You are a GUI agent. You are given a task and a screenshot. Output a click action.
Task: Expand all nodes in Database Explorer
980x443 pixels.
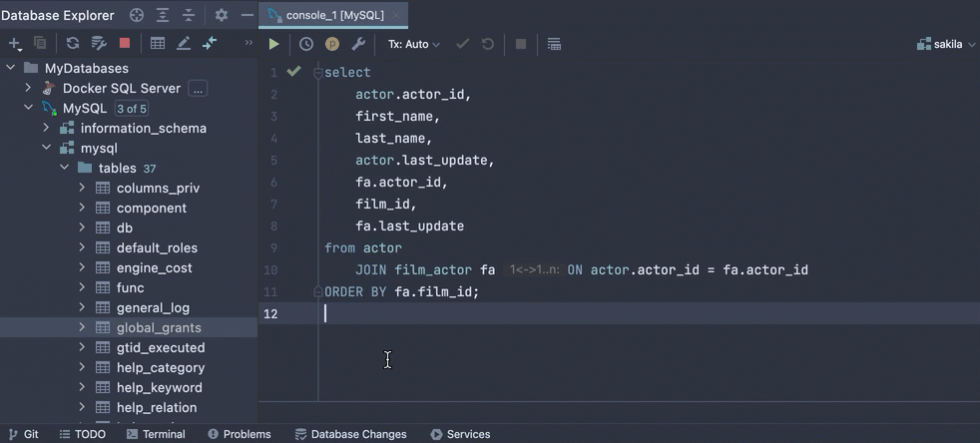tap(163, 15)
